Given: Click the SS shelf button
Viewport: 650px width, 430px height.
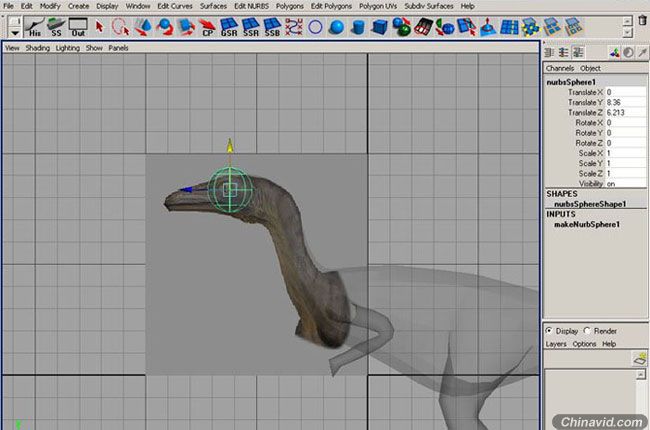Looking at the screenshot, I should click(x=56, y=27).
